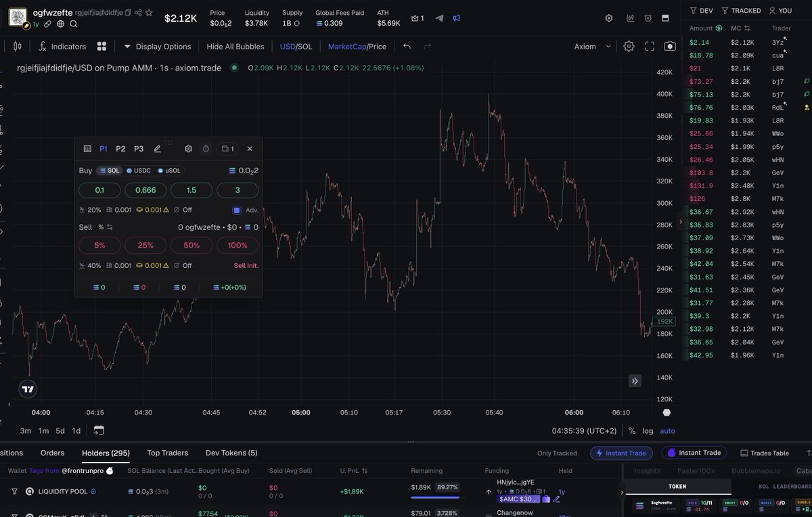
Task: Undo the last chart action
Action: coord(407,46)
